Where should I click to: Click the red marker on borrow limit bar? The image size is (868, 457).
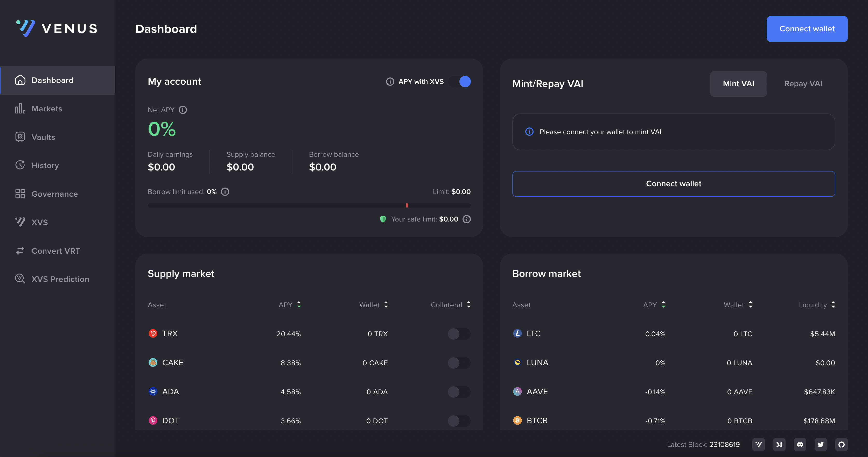406,205
